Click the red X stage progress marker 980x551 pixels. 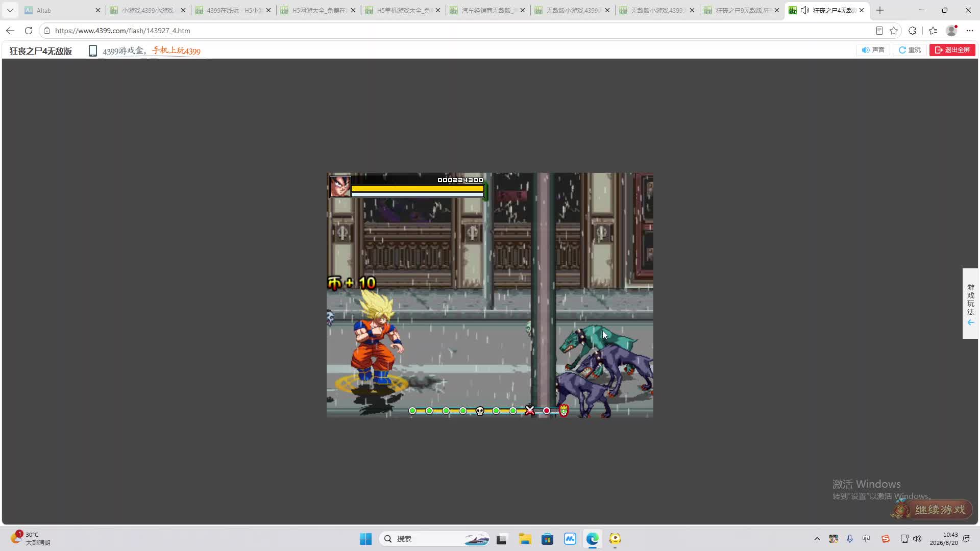(530, 410)
